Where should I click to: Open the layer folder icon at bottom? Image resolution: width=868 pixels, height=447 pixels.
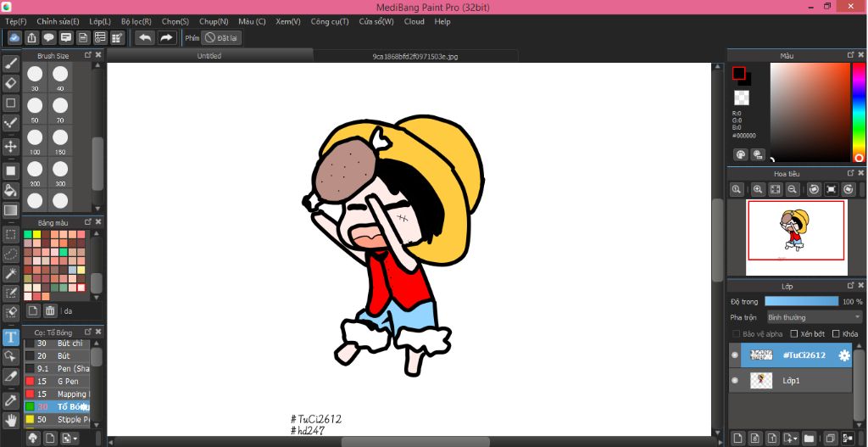pyautogui.click(x=810, y=439)
